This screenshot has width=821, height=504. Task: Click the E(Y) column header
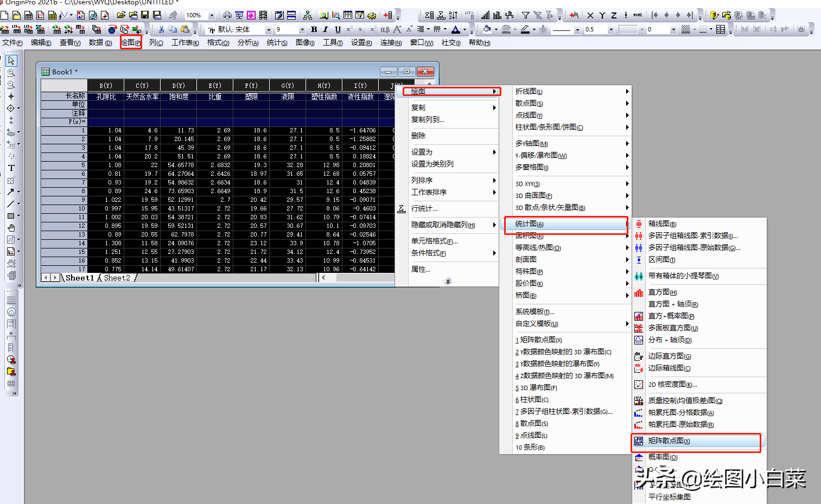[215, 85]
